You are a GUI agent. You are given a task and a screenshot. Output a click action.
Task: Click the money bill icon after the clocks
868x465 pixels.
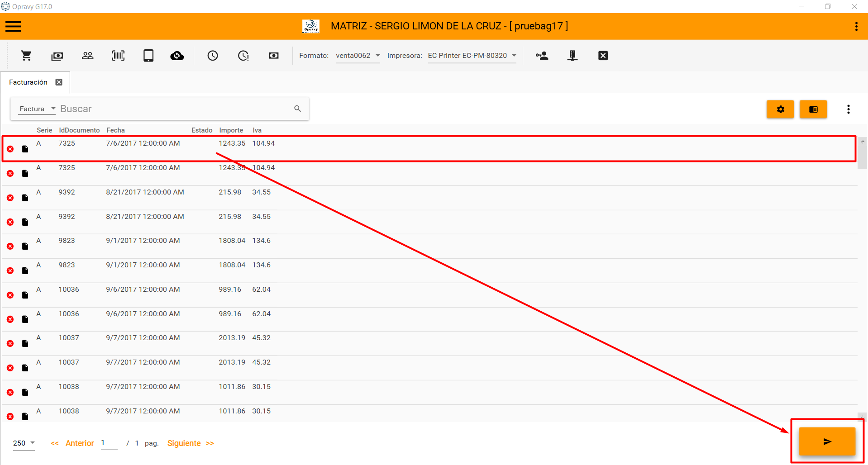click(274, 56)
